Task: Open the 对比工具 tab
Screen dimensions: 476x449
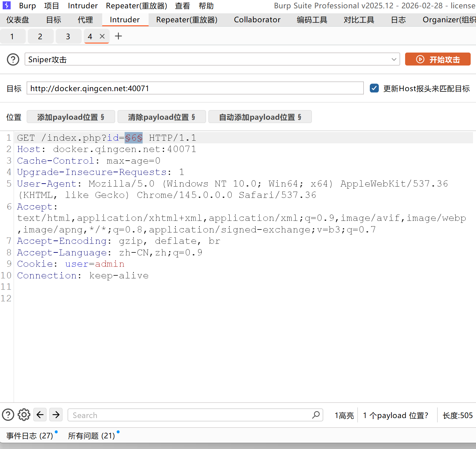Action: tap(359, 20)
